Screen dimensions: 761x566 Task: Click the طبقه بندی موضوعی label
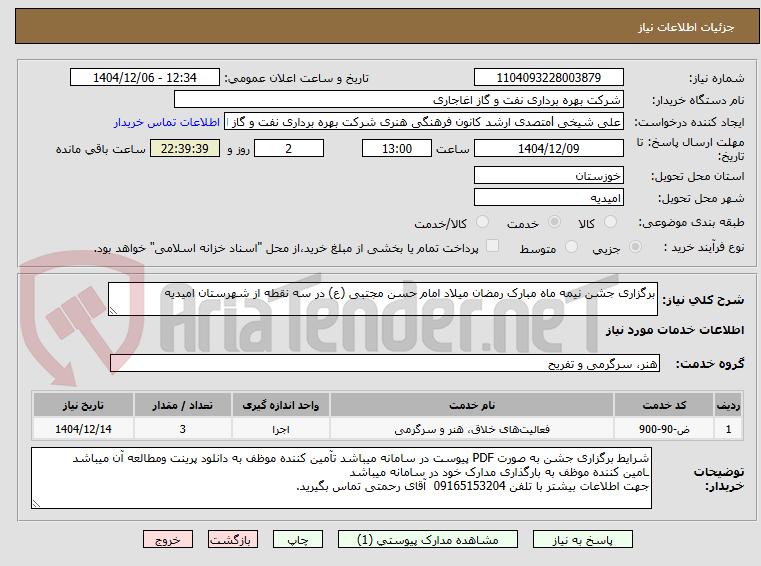click(x=691, y=222)
